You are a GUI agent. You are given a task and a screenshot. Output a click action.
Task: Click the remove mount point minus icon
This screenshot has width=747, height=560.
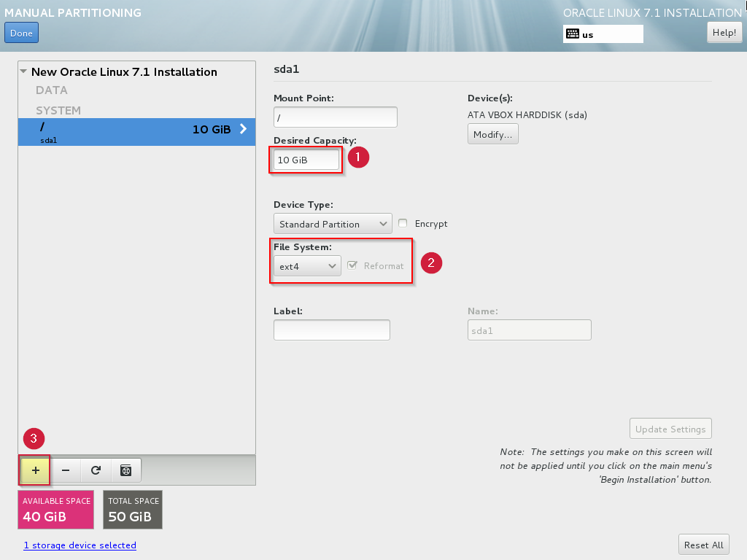[x=66, y=470]
